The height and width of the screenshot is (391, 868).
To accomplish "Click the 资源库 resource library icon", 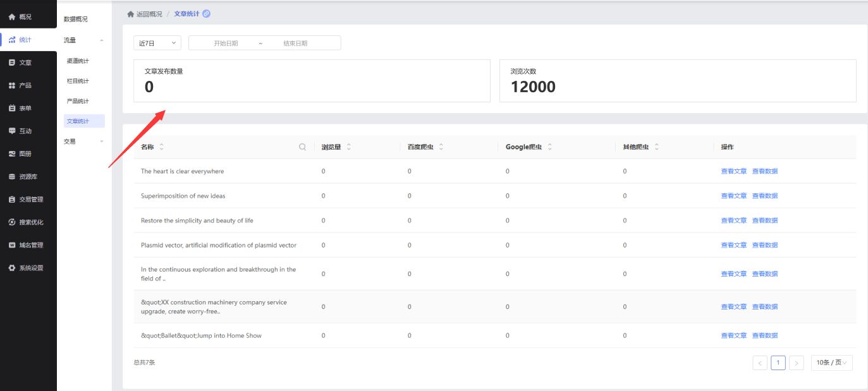I will [12, 177].
